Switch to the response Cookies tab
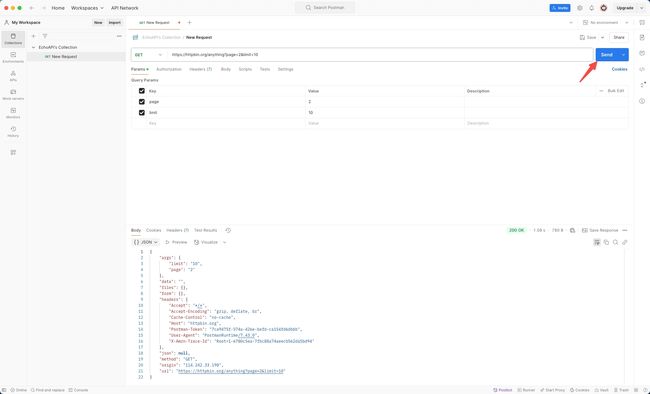Image resolution: width=650 pixels, height=394 pixels. tap(153, 230)
